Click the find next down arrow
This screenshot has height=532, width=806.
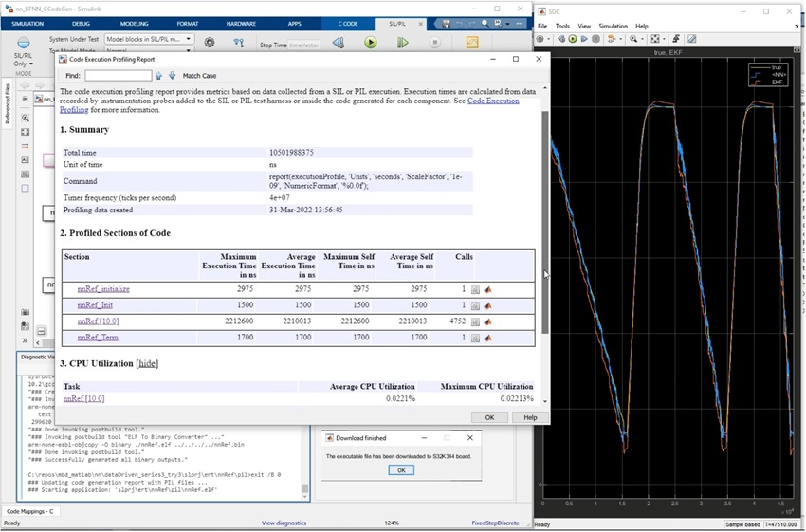click(x=172, y=75)
